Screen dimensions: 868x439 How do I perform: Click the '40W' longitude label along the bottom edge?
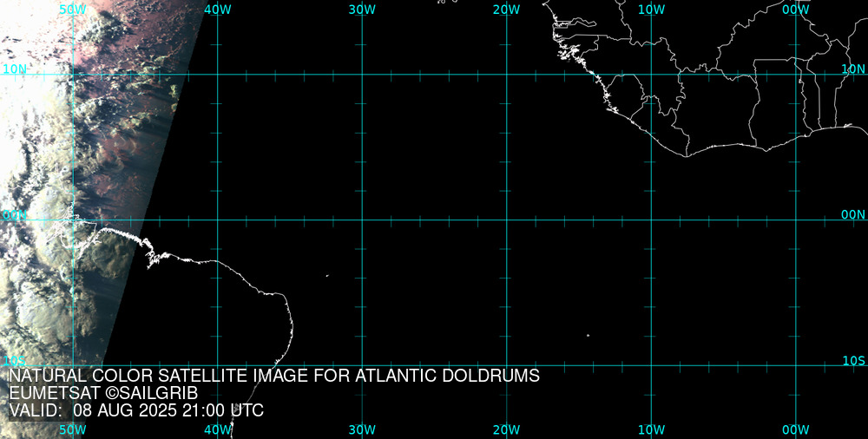click(218, 430)
